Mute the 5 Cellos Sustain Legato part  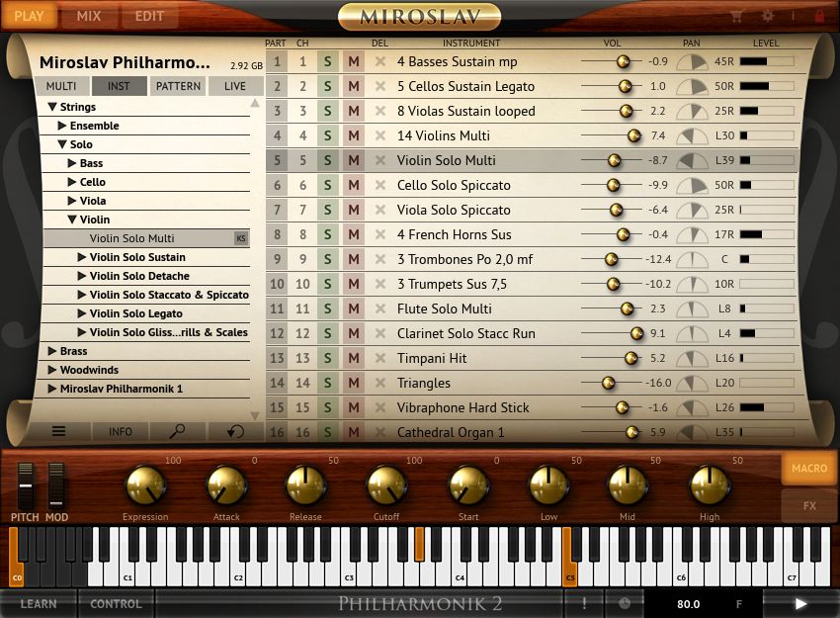(x=353, y=86)
